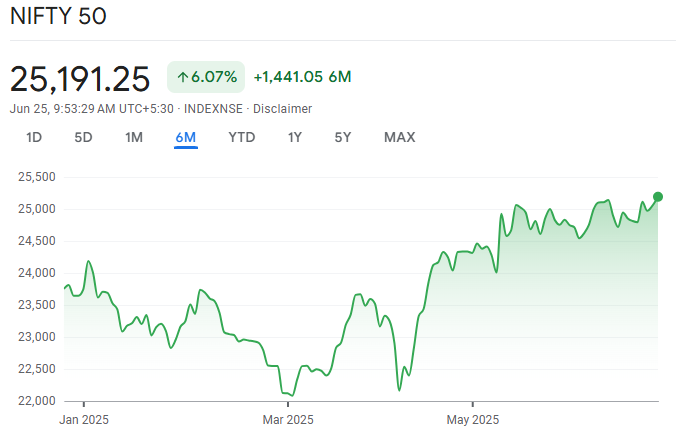Click the May 2025 axis label
Viewport: 676px width, 430px height.
[472, 418]
